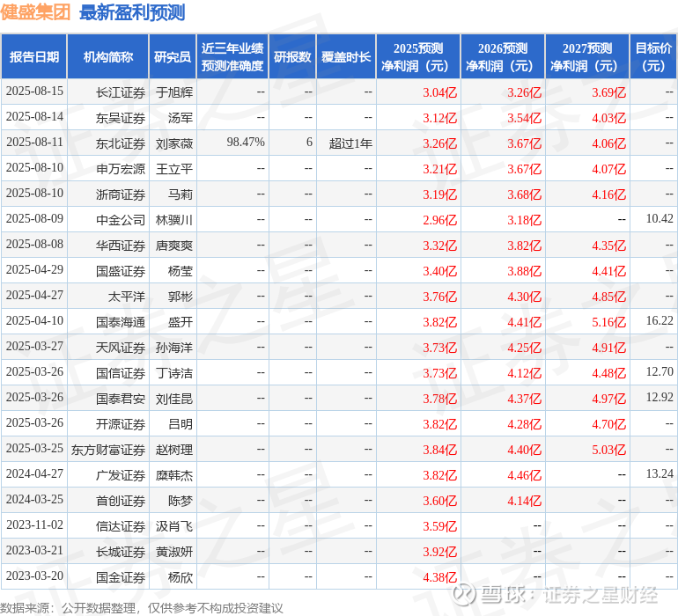Image resolution: width=678 pixels, height=616 pixels.
Task: Select institution 国信证券
Action: point(121,373)
